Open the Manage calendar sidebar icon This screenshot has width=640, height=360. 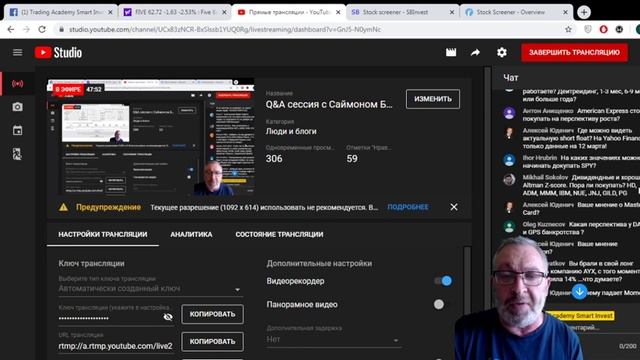click(17, 131)
